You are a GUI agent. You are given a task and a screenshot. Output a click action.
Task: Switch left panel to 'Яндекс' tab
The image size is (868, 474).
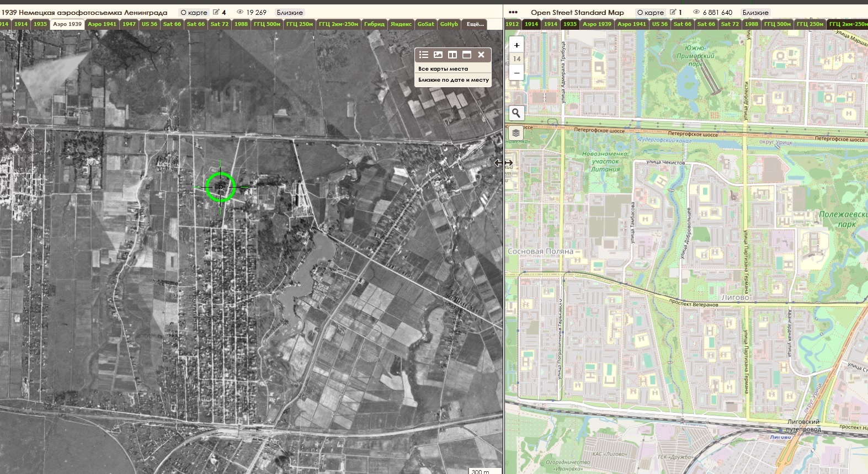(401, 24)
